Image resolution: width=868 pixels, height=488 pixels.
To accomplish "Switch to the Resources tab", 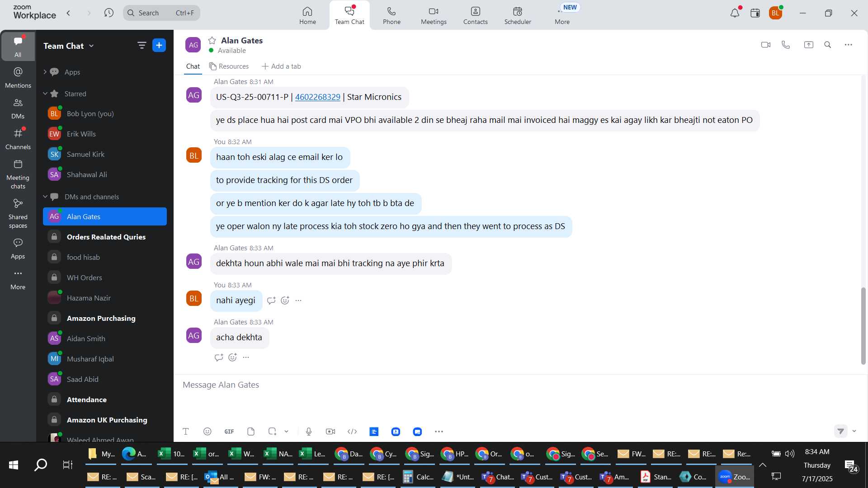I will tap(229, 66).
